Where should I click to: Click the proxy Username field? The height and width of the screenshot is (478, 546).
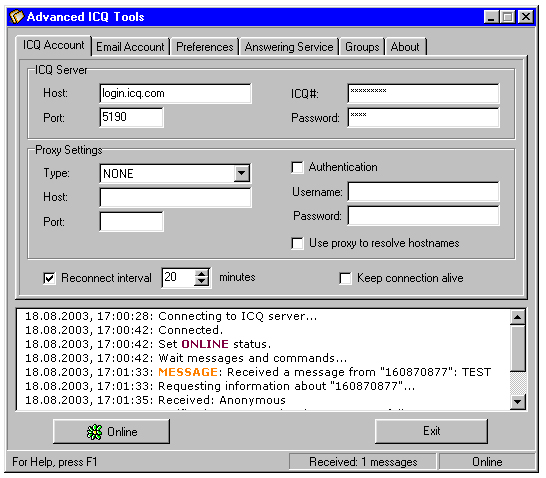[x=423, y=191]
